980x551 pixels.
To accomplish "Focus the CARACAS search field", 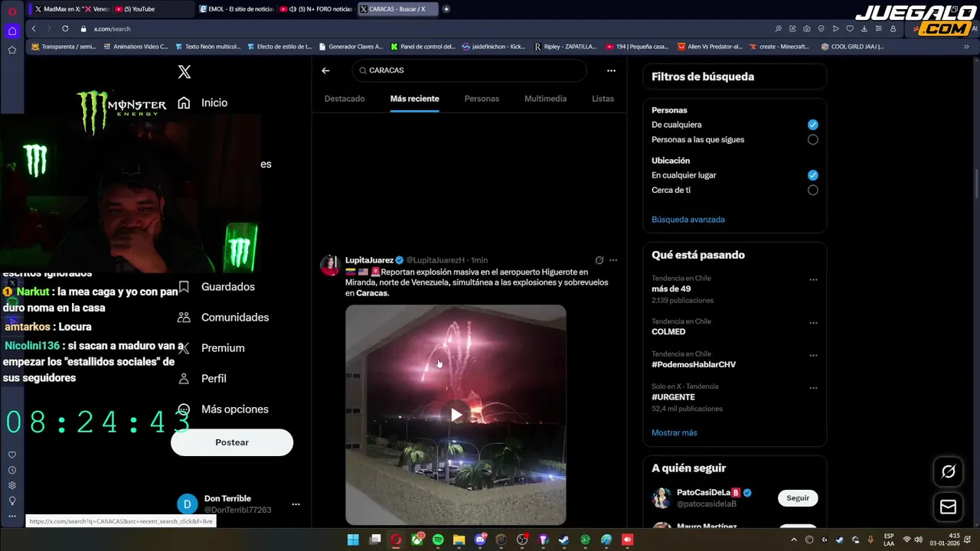I will [x=469, y=70].
